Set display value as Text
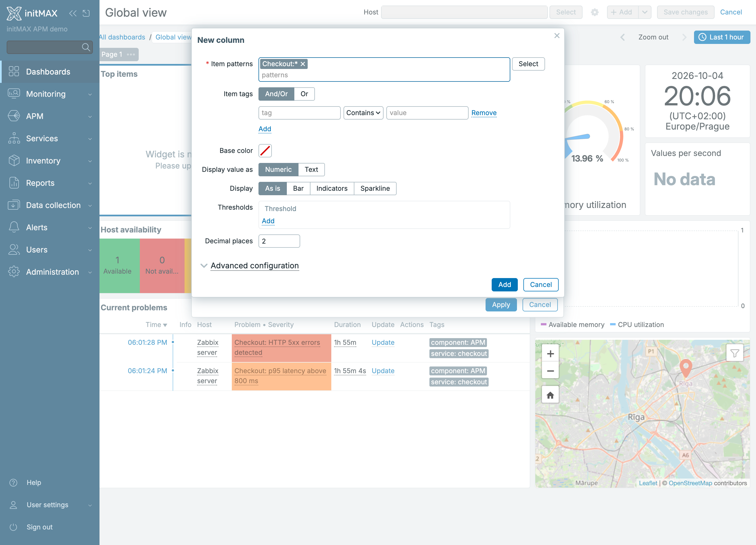Image resolution: width=756 pixels, height=545 pixels. [x=311, y=169]
